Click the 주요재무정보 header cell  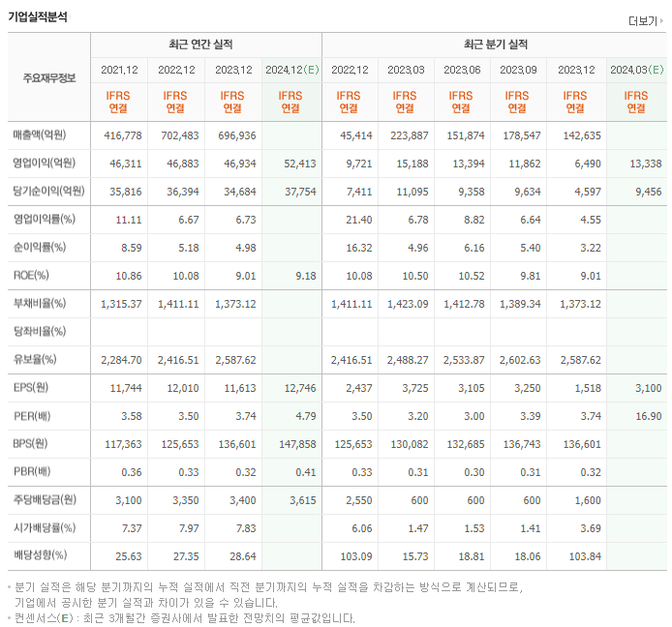[x=49, y=78]
